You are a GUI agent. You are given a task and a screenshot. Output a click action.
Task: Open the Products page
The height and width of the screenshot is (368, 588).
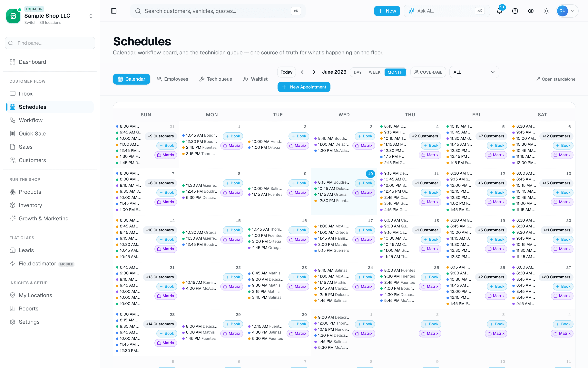[50, 192]
